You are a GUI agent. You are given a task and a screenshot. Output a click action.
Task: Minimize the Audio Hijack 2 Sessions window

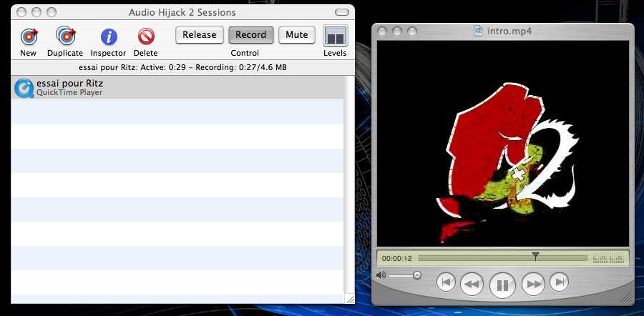click(x=36, y=12)
